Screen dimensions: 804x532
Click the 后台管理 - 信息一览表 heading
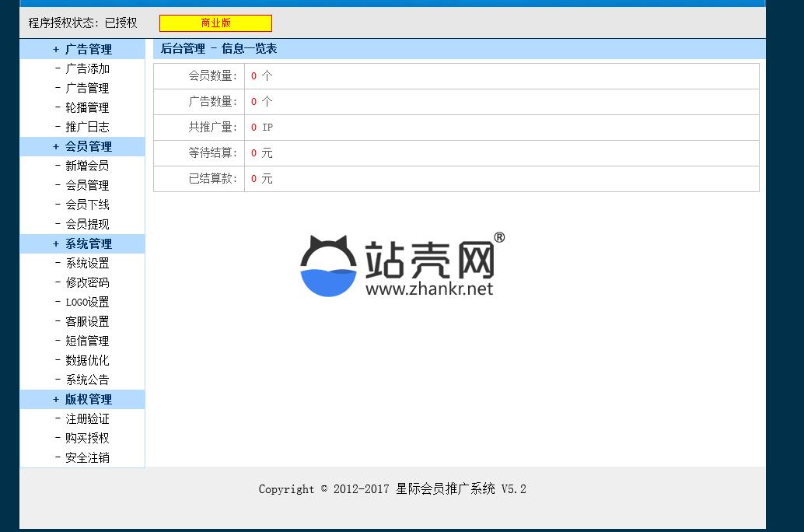point(218,49)
